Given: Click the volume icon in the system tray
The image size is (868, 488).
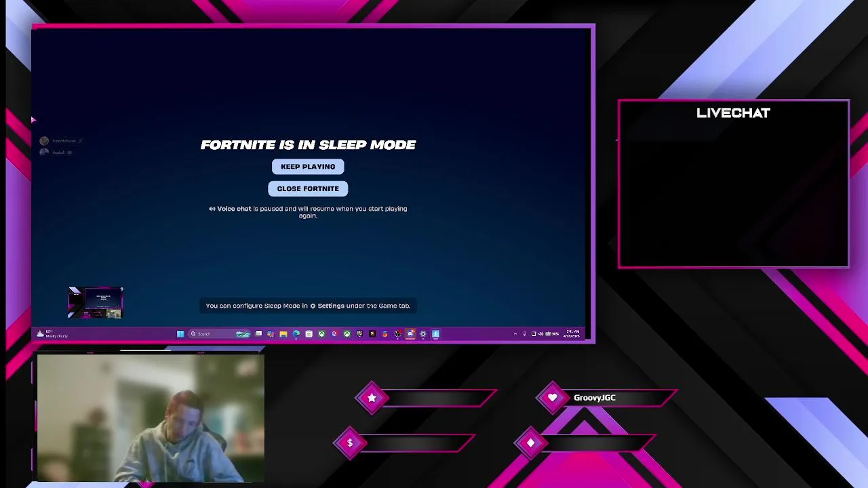Looking at the screenshot, I should click(540, 333).
